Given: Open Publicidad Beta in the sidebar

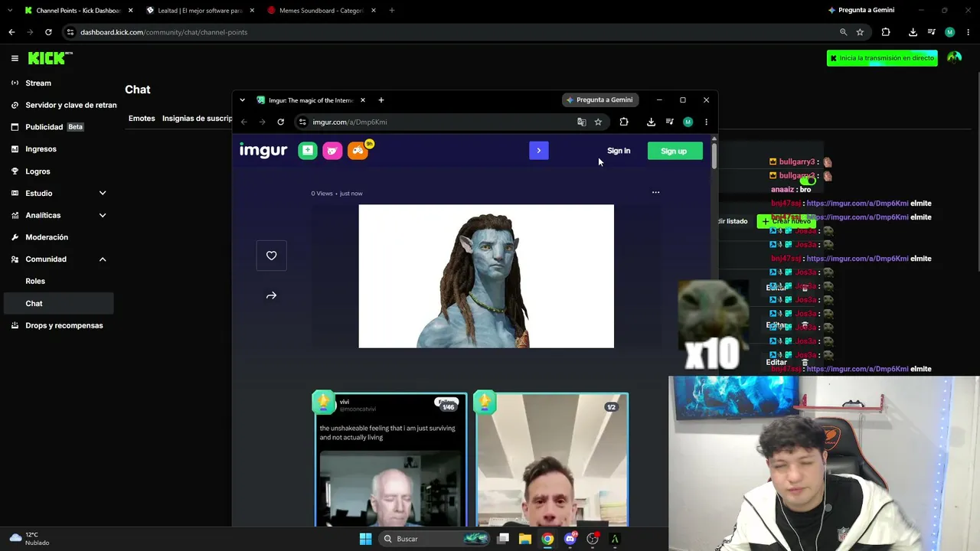Looking at the screenshot, I should point(47,127).
